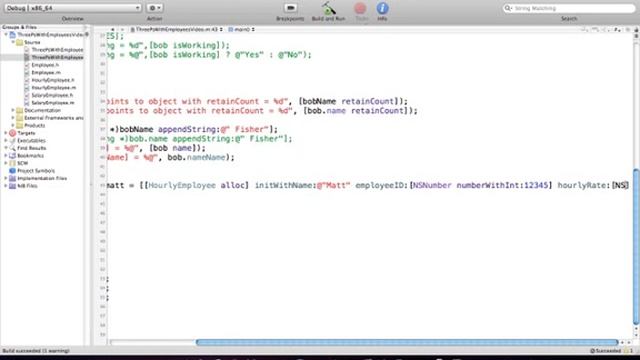Open the blue Info icon
The width and height of the screenshot is (640, 360).
point(382,8)
